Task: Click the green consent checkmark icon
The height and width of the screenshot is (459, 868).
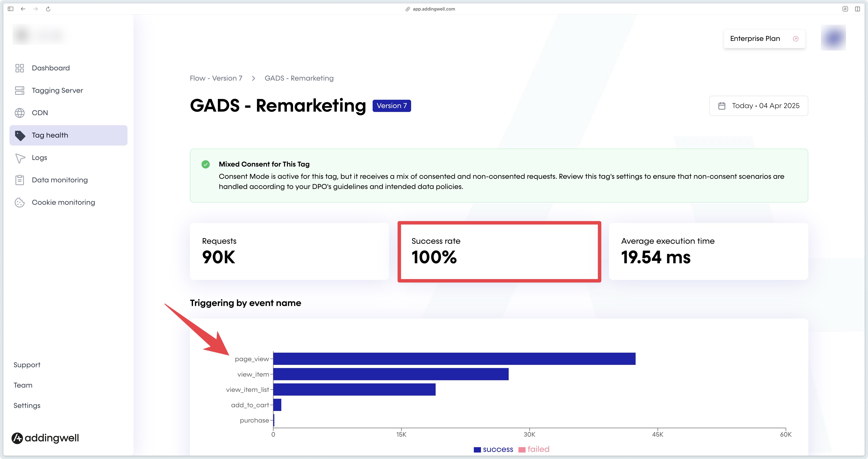Action: [x=205, y=164]
